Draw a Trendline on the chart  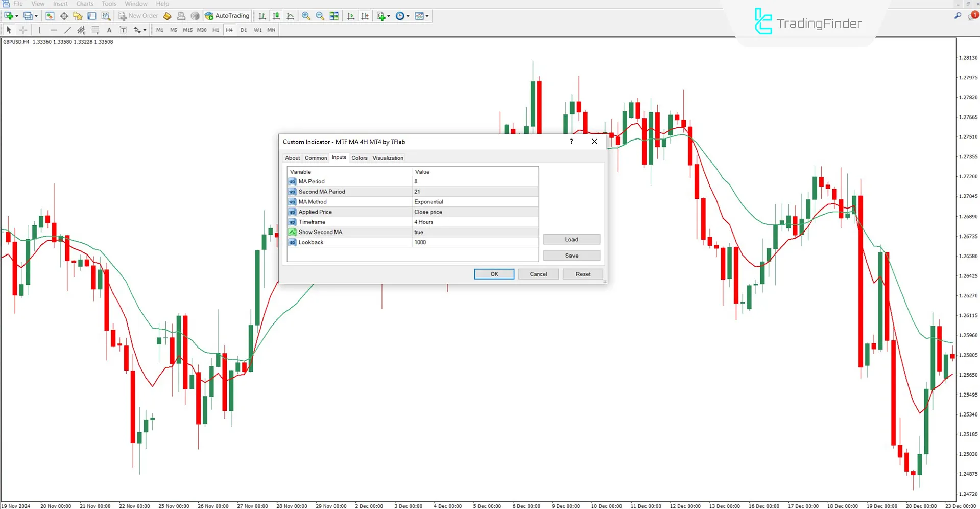click(x=67, y=30)
